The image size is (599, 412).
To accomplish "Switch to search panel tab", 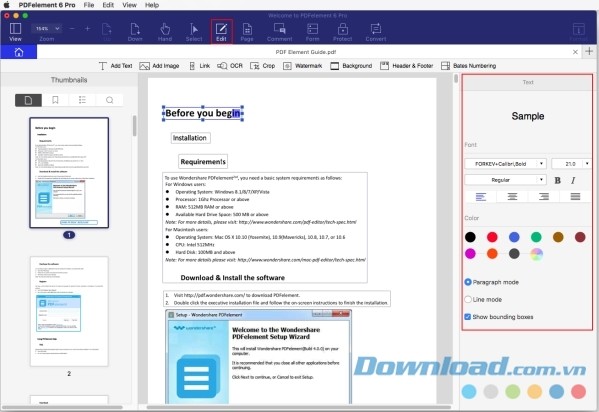I will 110,100.
